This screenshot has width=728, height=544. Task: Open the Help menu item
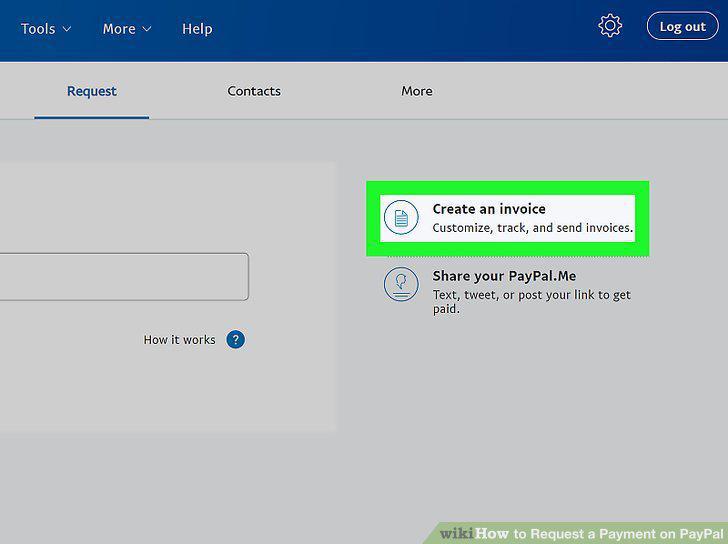197,29
